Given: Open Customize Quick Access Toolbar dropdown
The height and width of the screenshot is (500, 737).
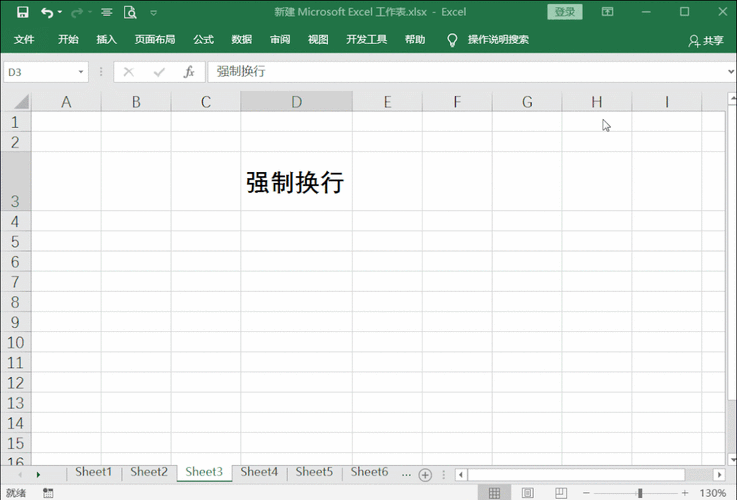Looking at the screenshot, I should pos(153,13).
